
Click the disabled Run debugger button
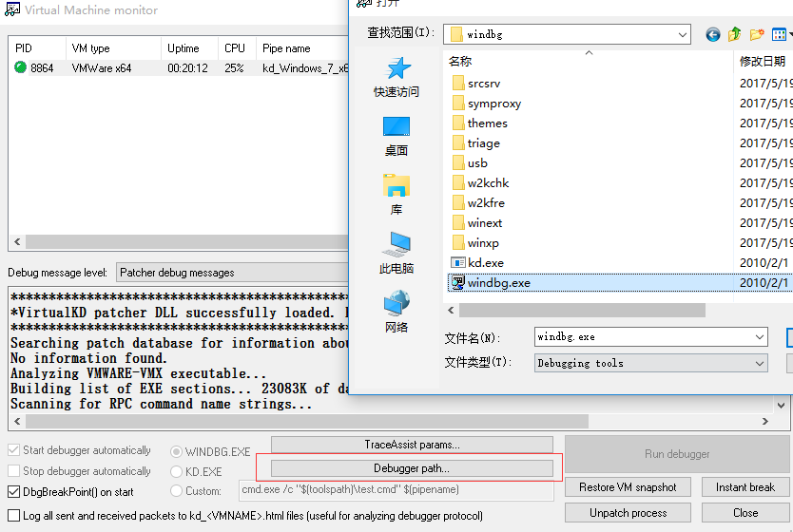click(x=677, y=454)
